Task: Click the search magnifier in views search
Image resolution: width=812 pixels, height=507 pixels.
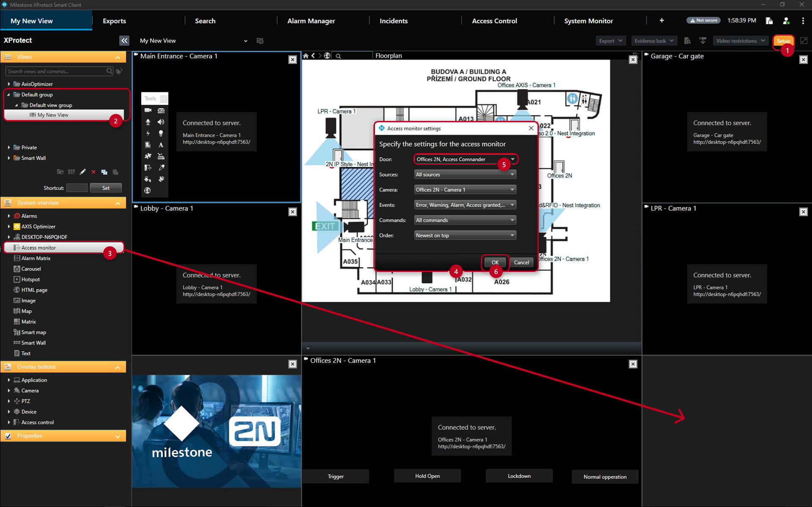Action: click(110, 71)
